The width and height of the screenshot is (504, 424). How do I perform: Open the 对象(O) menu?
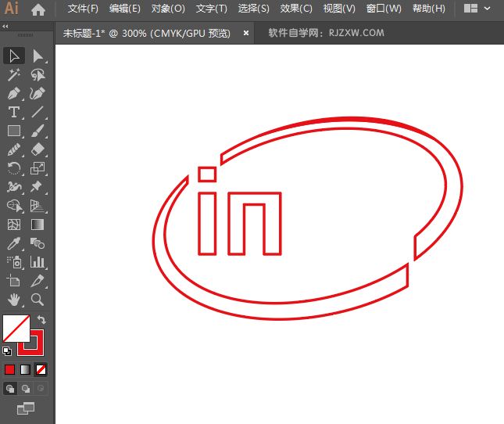[168, 9]
